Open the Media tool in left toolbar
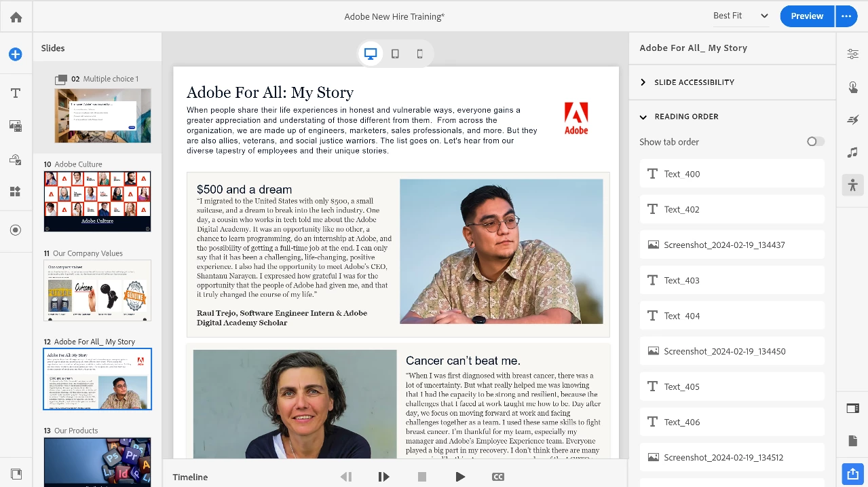Screen dimensions: 868x487 point(16,126)
